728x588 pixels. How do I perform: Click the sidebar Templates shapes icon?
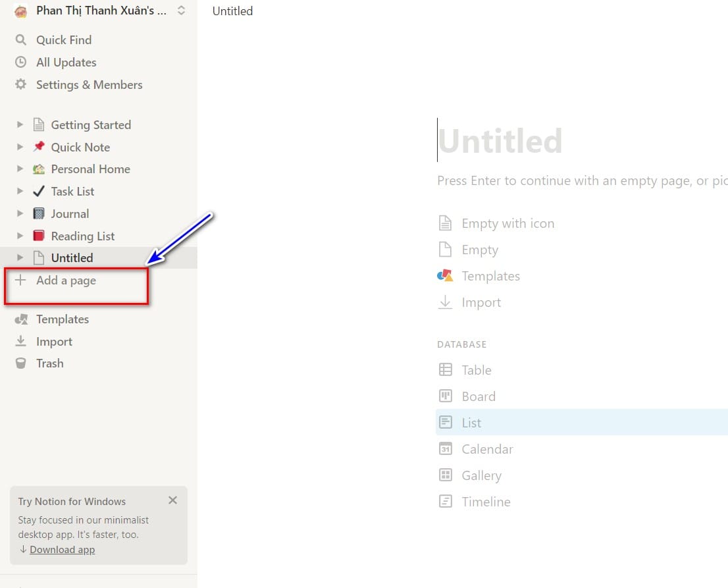coord(21,319)
